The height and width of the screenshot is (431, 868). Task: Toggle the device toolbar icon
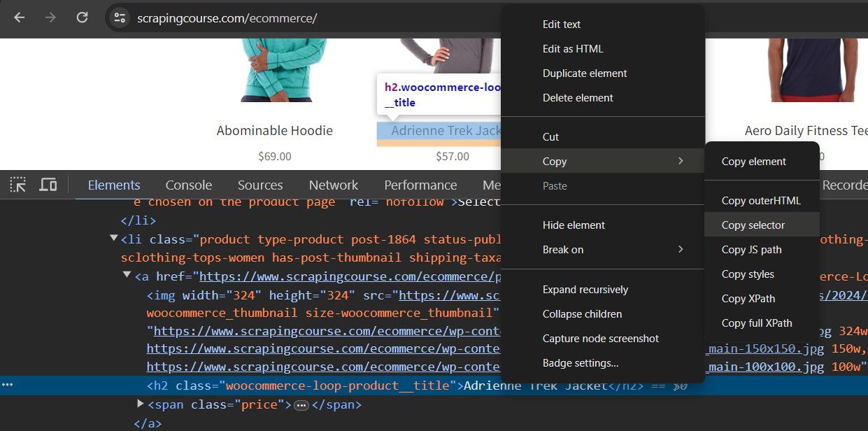[48, 185]
